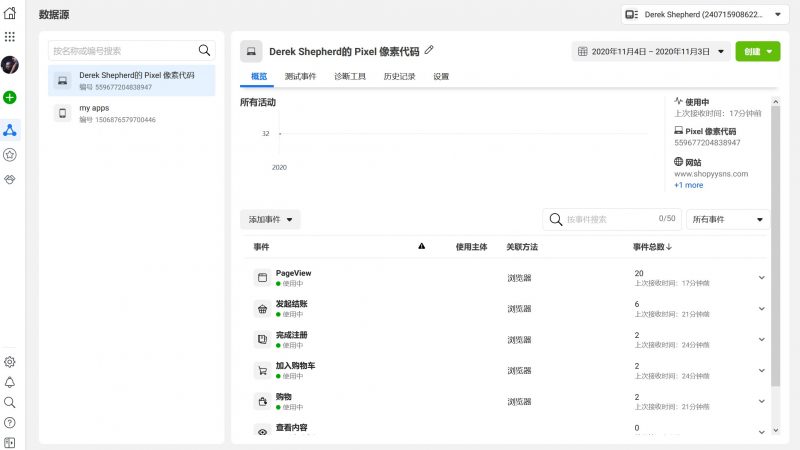
Task: Click the PageView event name
Action: (293, 273)
